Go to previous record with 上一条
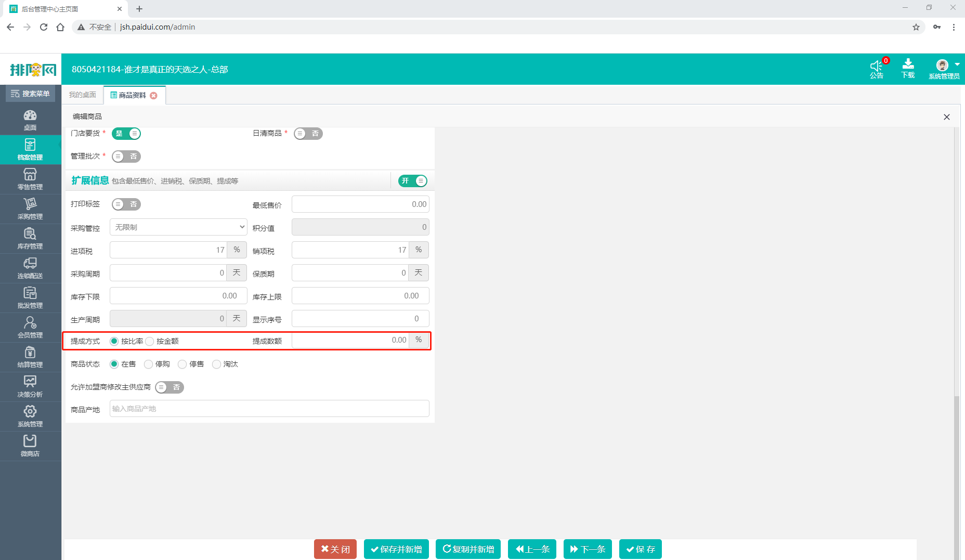 click(532, 549)
